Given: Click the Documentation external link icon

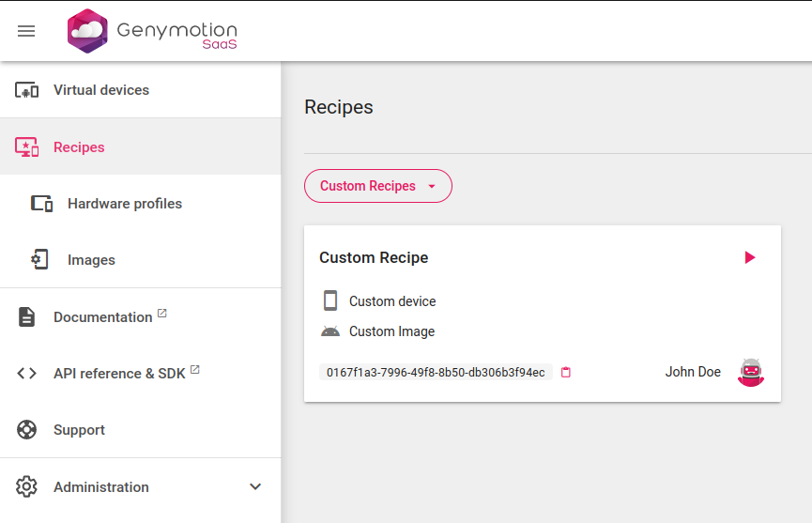Looking at the screenshot, I should (x=162, y=314).
